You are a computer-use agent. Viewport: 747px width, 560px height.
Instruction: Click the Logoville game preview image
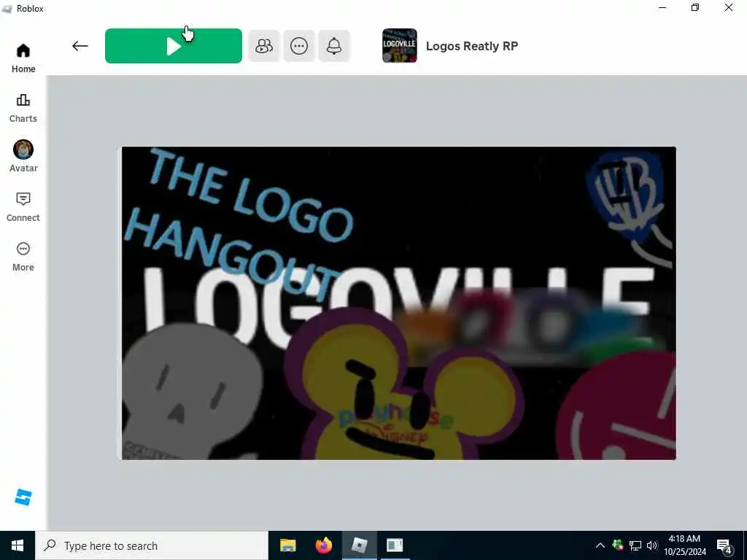(398, 303)
